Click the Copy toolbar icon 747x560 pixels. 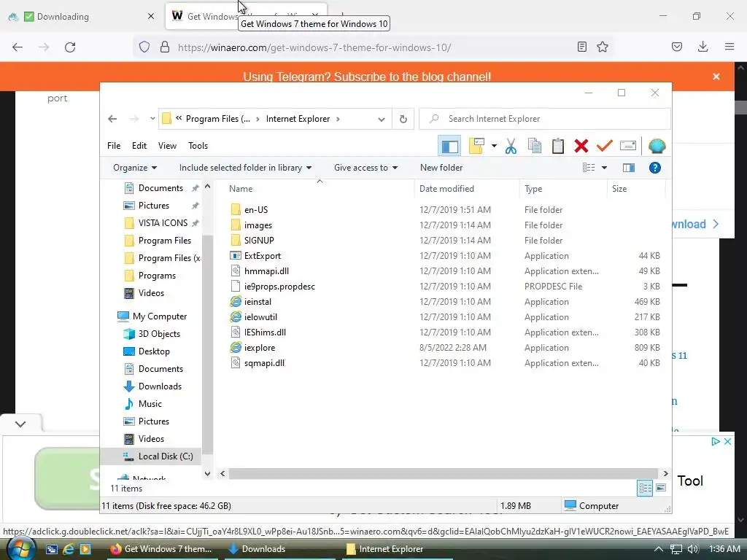535,146
